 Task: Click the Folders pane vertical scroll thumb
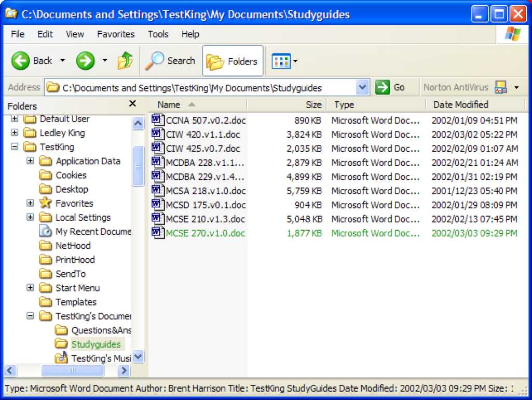pos(138,166)
